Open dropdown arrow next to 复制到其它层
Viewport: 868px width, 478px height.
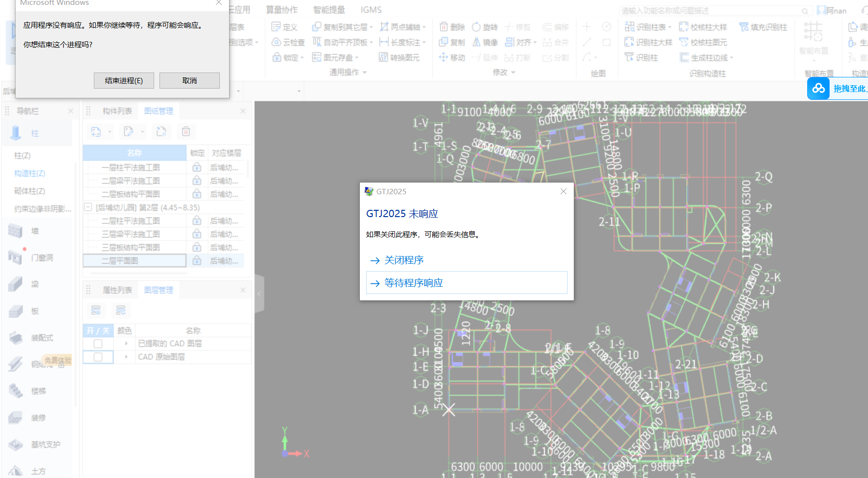click(x=371, y=27)
